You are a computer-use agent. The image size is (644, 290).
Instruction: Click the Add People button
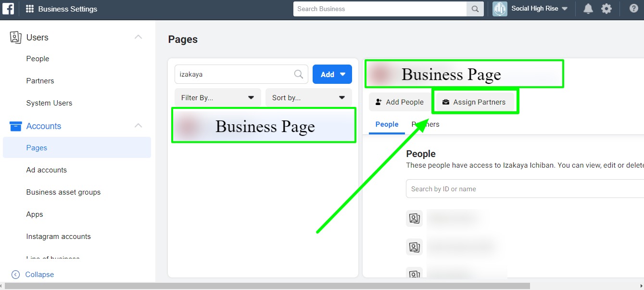click(x=400, y=102)
